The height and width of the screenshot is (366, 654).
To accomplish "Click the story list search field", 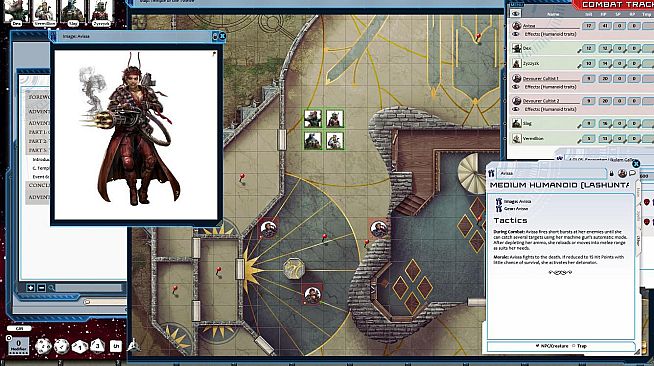I will point(88,288).
